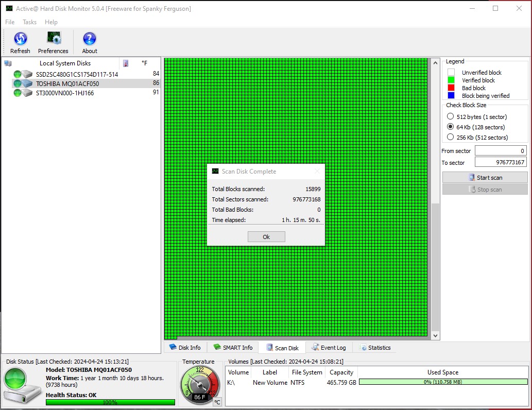Open the Event Log tab
The height and width of the screenshot is (410, 532).
pos(329,348)
